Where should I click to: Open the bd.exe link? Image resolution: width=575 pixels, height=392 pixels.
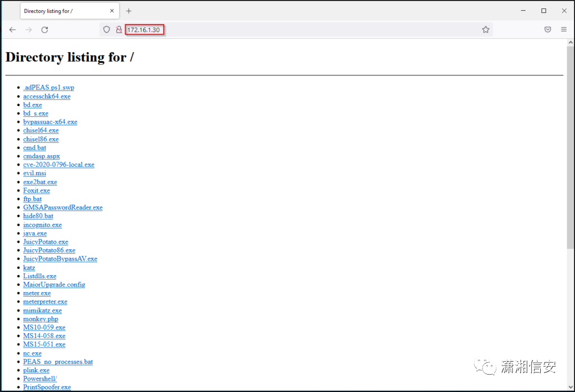click(x=32, y=105)
